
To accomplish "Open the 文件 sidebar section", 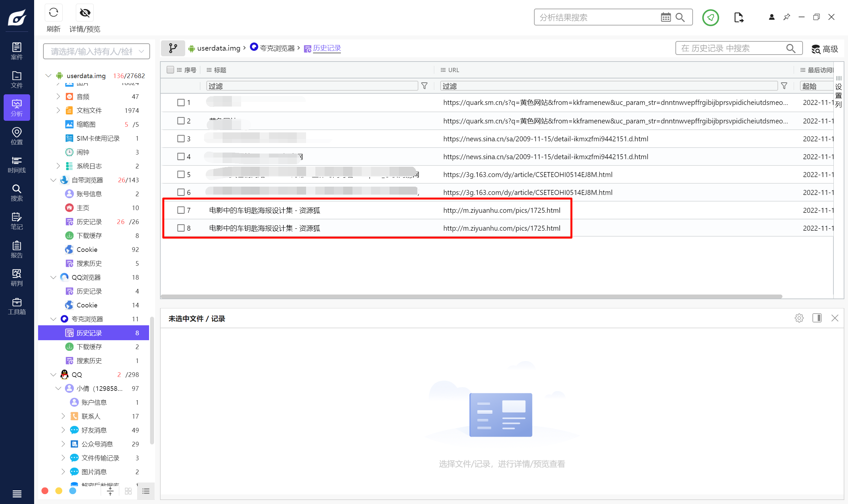I will coord(17,79).
